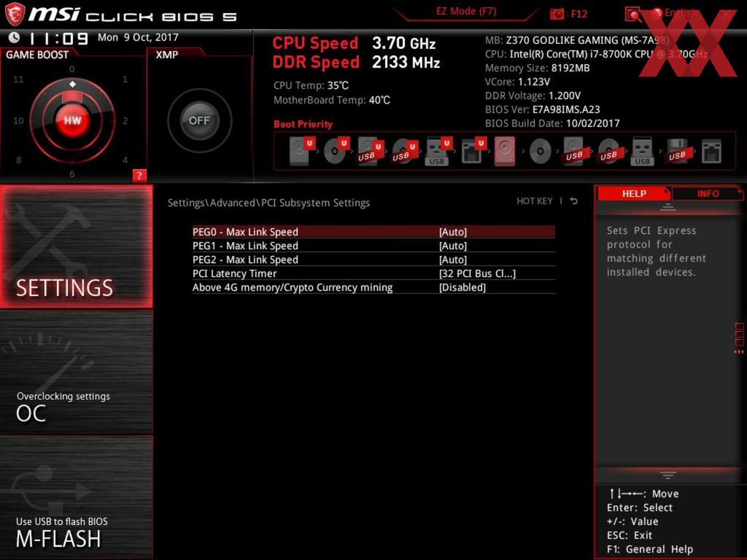Click the DDR Voltage: 1.200V entry
This screenshot has width=747, height=560.
coord(533,96)
